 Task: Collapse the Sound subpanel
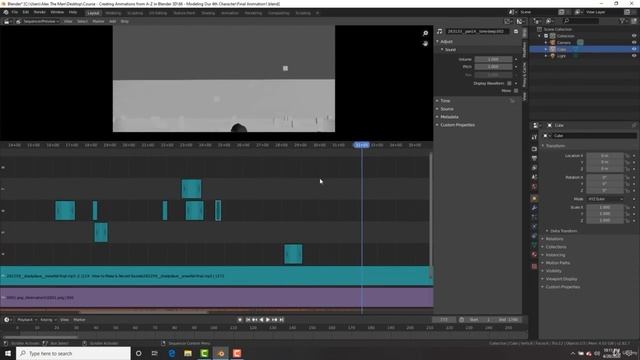point(450,50)
